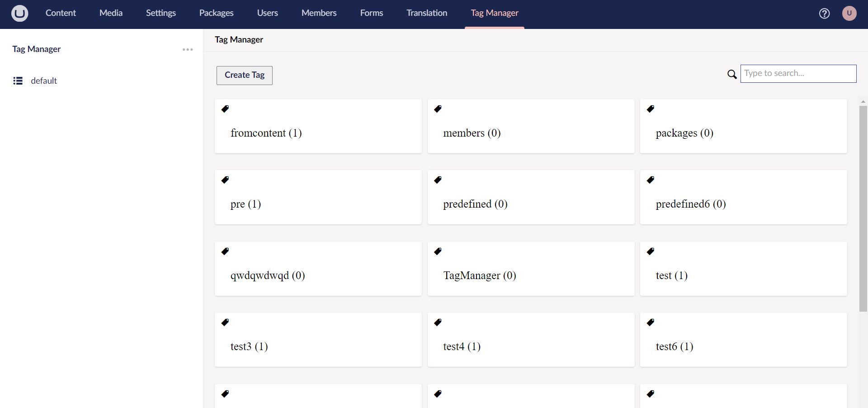Click tag icon on members card
This screenshot has height=408, width=868.
(438, 109)
